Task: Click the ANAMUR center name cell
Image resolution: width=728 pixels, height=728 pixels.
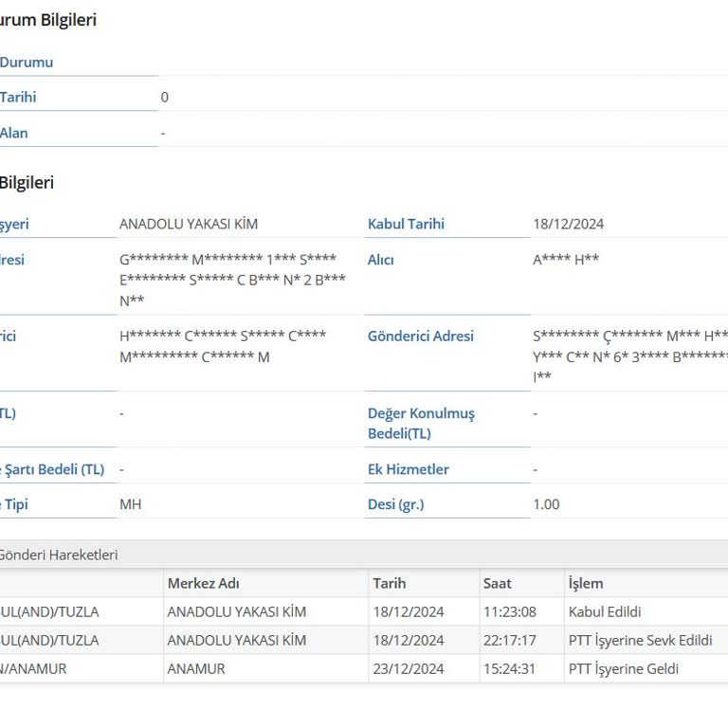Action: click(x=196, y=668)
